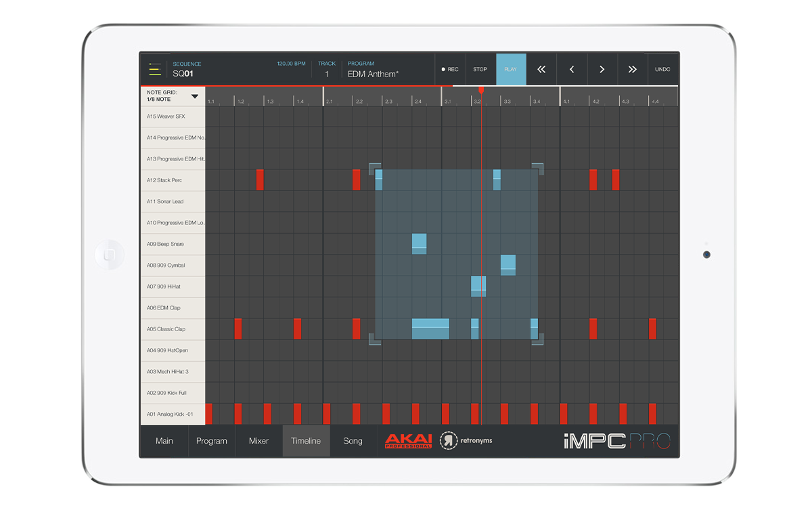Tap the Akai Professional logo
The height and width of the screenshot is (508, 812).
tap(408, 441)
